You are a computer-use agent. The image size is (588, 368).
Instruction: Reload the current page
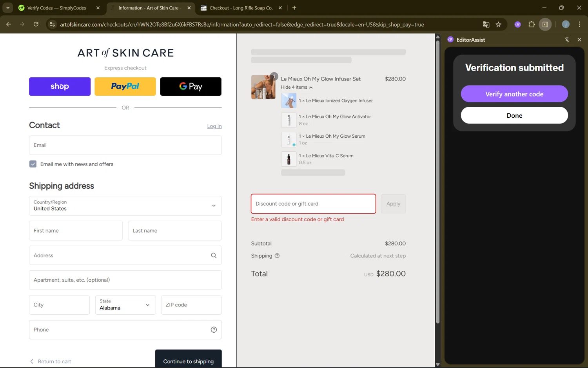pos(36,24)
